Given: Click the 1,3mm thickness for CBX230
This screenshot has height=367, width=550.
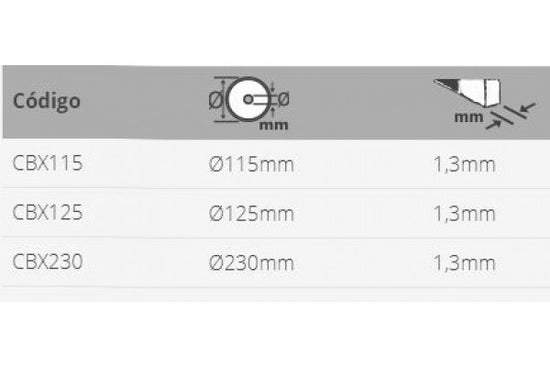Looking at the screenshot, I should pos(464,263).
